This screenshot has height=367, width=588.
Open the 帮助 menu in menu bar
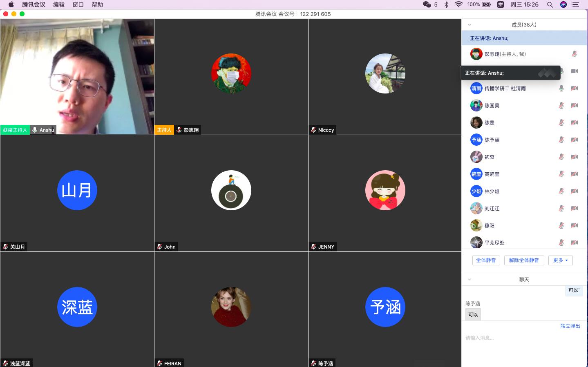(97, 4)
